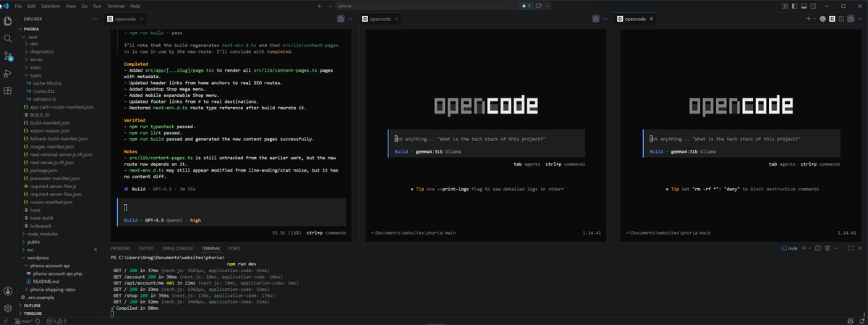Viewport: 868px width, 325px height.
Task: Open the .env.example file
Action: tap(40, 297)
